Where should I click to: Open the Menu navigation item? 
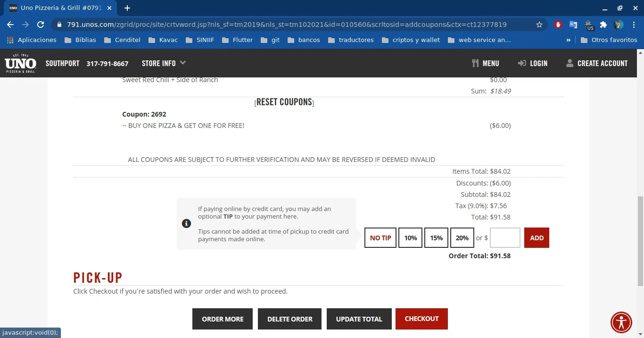(x=485, y=63)
